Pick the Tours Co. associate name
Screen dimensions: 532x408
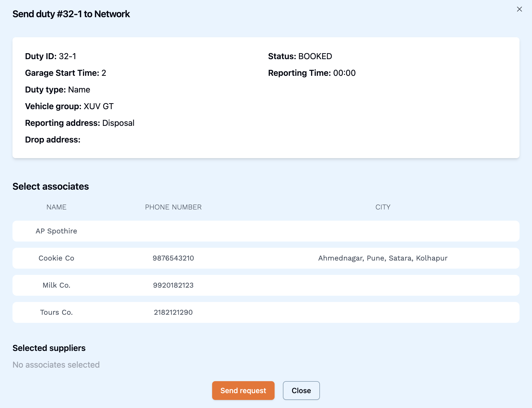click(56, 312)
